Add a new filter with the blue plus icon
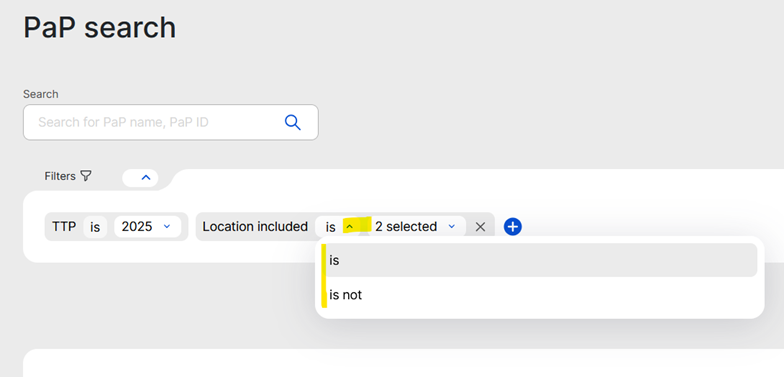The width and height of the screenshot is (784, 377). coord(512,227)
